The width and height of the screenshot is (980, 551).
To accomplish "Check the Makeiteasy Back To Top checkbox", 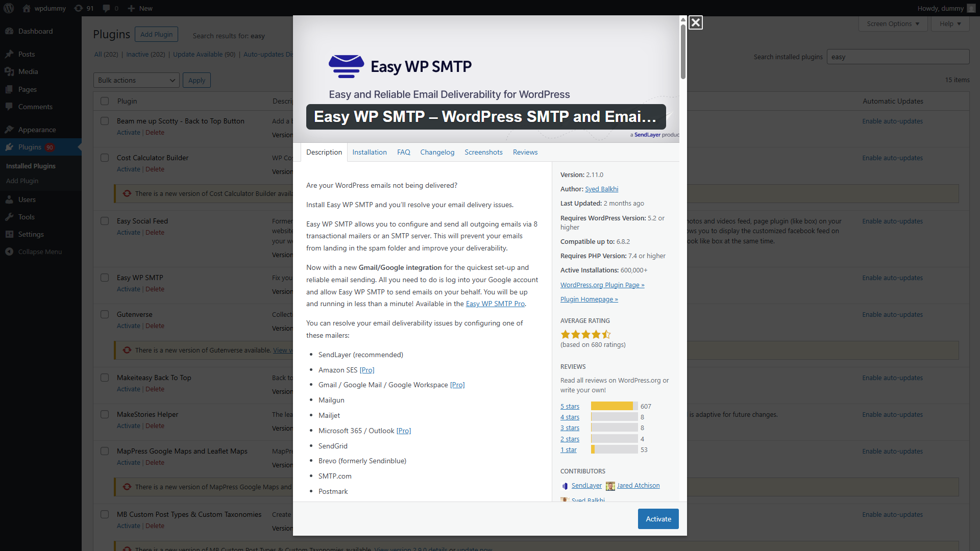I will tap(105, 378).
